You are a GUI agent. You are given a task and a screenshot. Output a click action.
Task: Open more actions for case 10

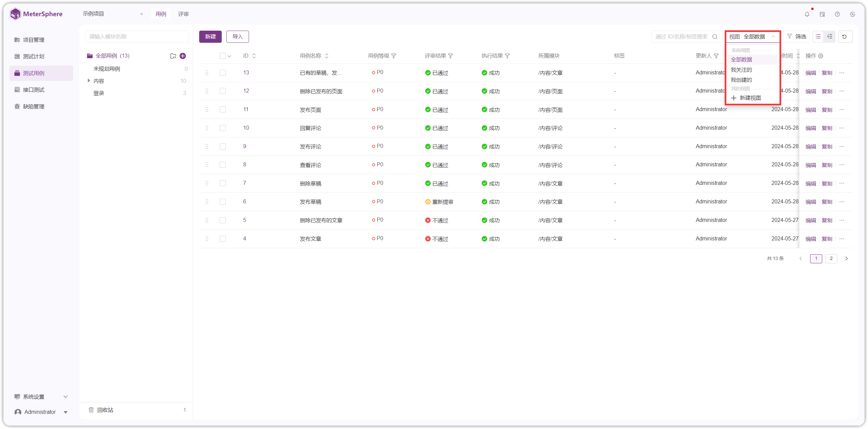(x=842, y=128)
